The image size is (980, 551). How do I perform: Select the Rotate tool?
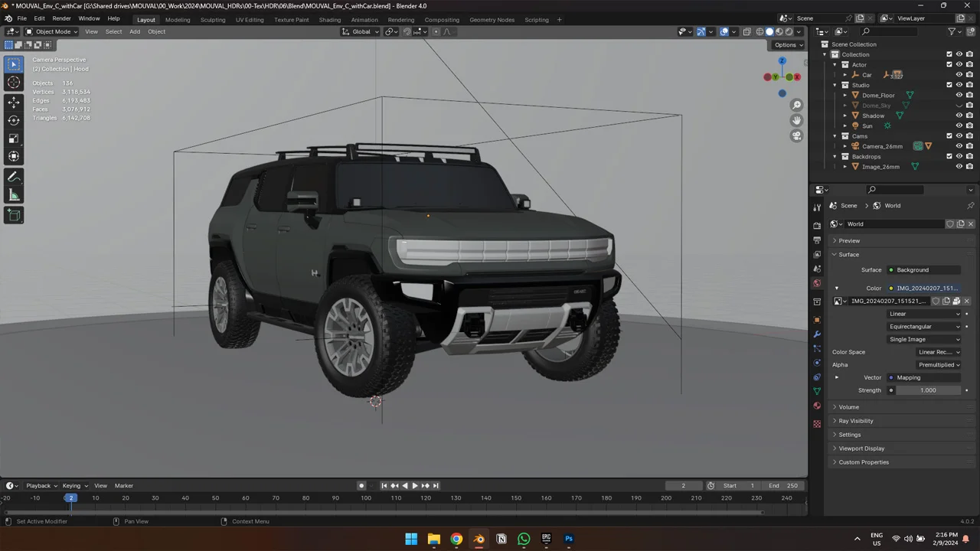13,119
